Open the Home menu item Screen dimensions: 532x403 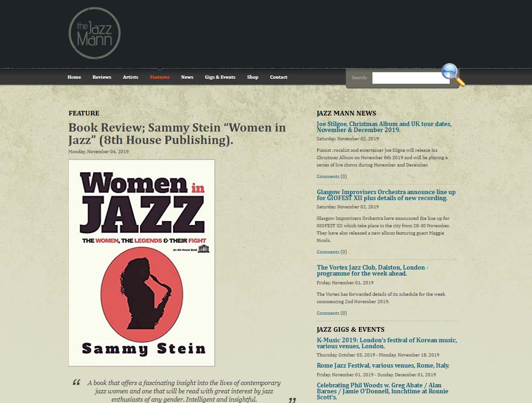[74, 77]
